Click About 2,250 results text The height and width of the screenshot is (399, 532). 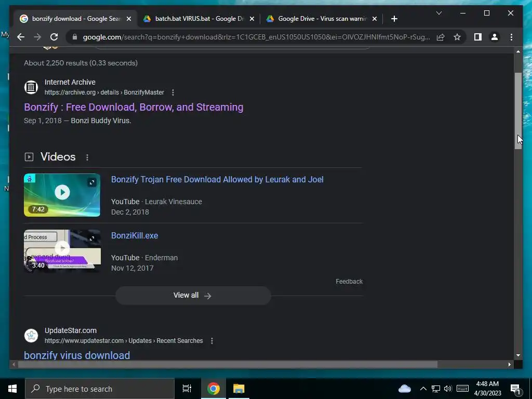(x=81, y=63)
